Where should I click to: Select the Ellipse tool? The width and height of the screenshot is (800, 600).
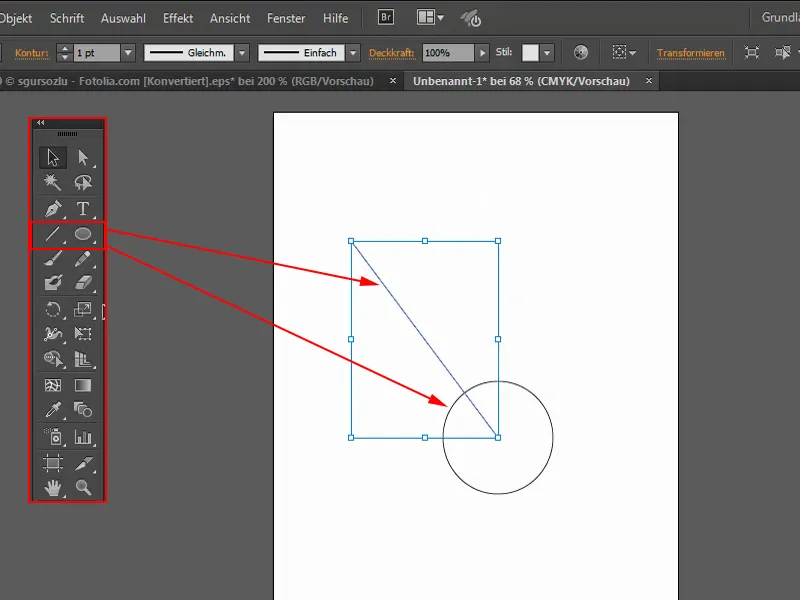click(83, 234)
